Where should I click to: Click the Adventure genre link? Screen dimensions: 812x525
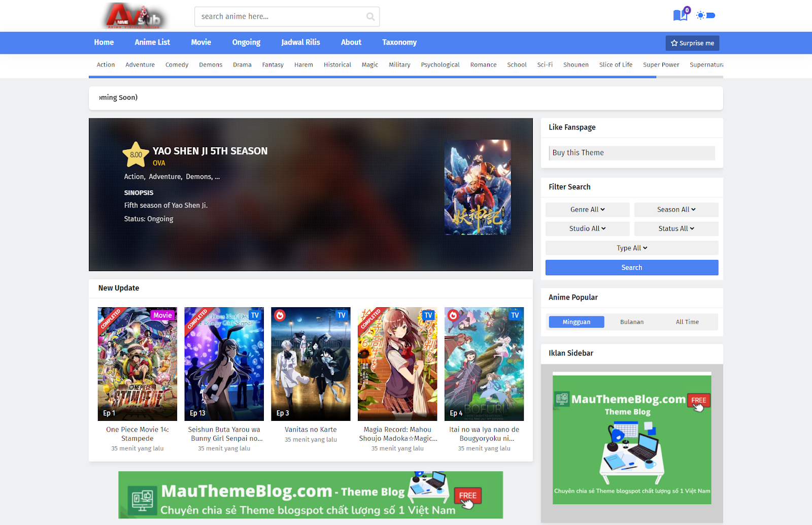[140, 65]
